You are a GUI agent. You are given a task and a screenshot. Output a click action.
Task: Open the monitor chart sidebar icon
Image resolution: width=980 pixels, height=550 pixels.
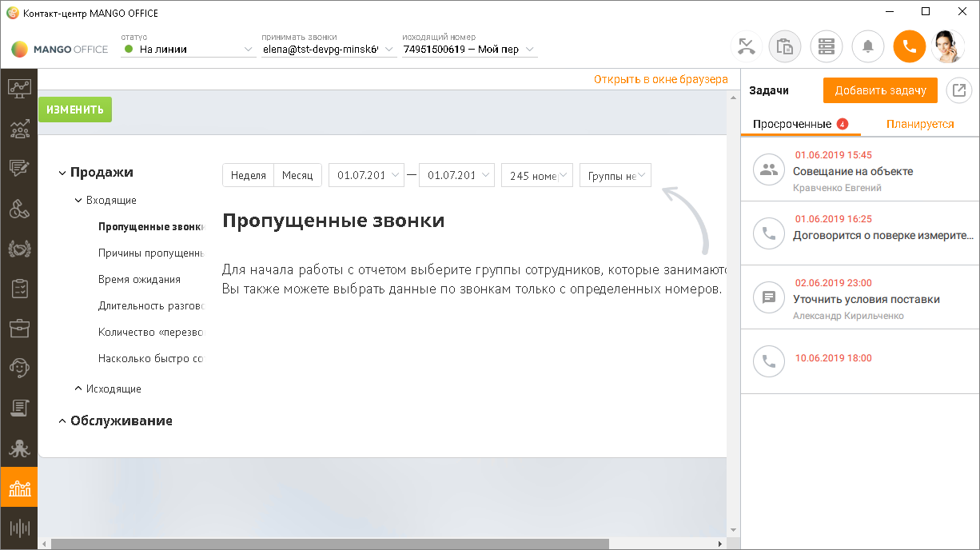(19, 88)
